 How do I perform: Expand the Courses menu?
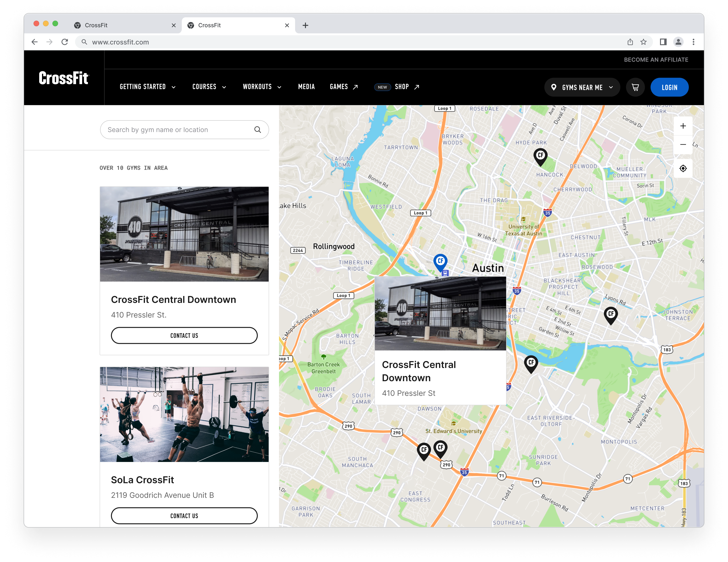(209, 87)
